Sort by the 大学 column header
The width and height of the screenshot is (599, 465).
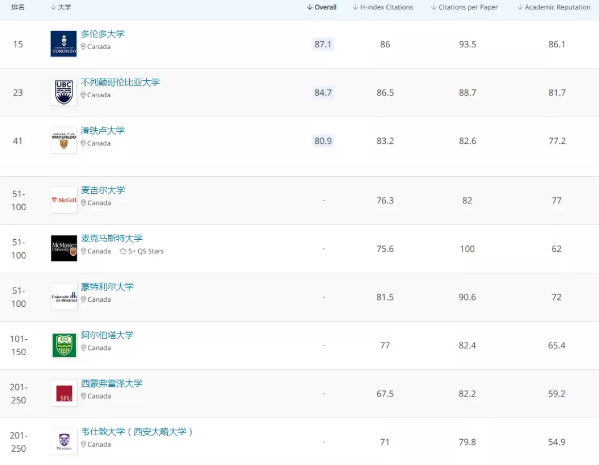click(61, 7)
